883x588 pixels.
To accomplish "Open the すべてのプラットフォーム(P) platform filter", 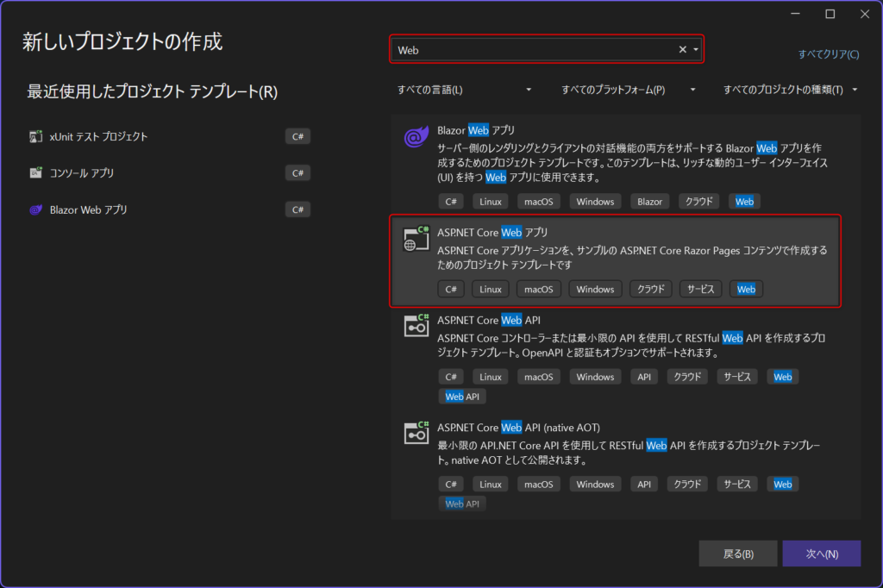I will pos(629,90).
